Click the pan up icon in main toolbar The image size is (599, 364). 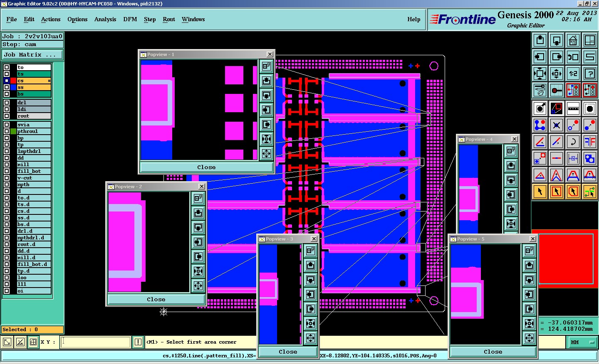pyautogui.click(x=540, y=40)
